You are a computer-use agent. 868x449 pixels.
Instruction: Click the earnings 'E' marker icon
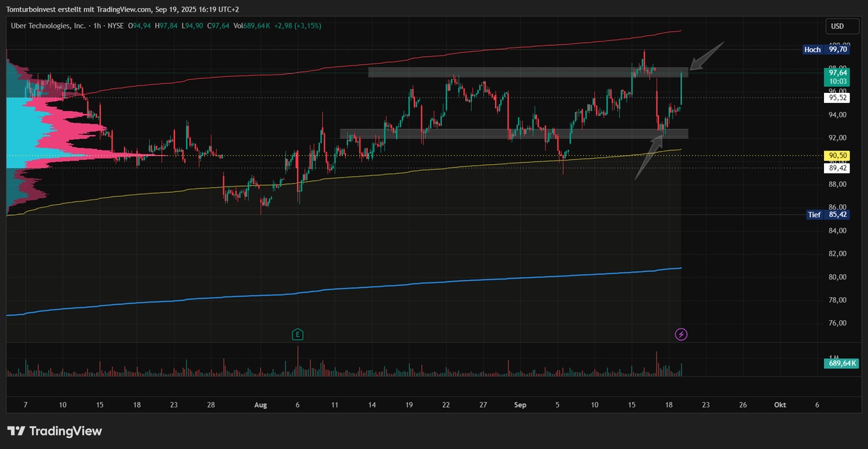pos(297,334)
